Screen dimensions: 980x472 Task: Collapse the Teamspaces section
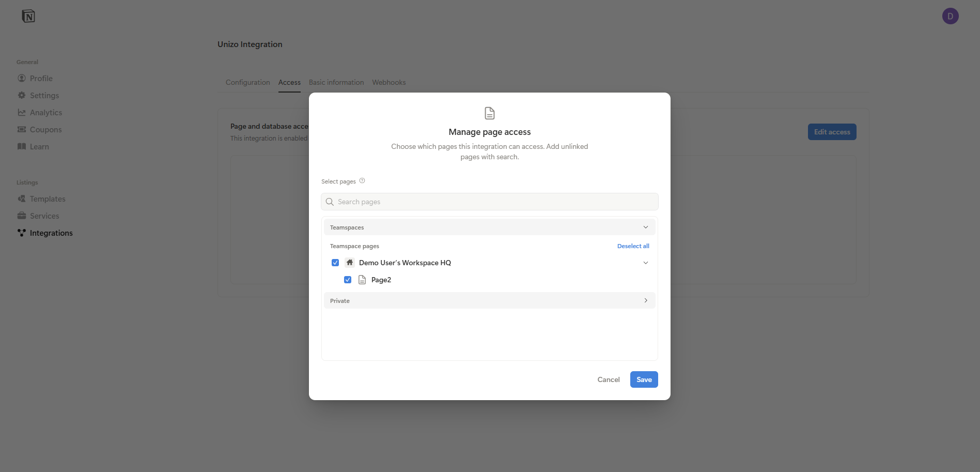click(645, 226)
